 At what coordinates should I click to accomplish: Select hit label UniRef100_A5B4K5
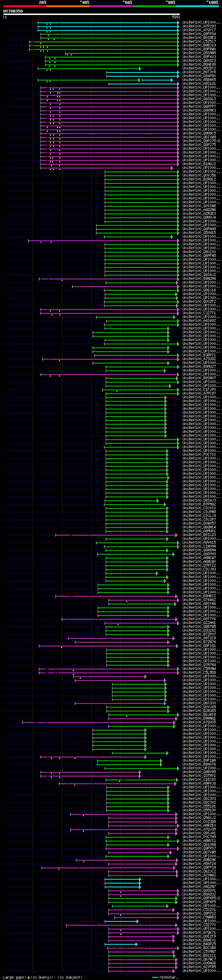199,80
